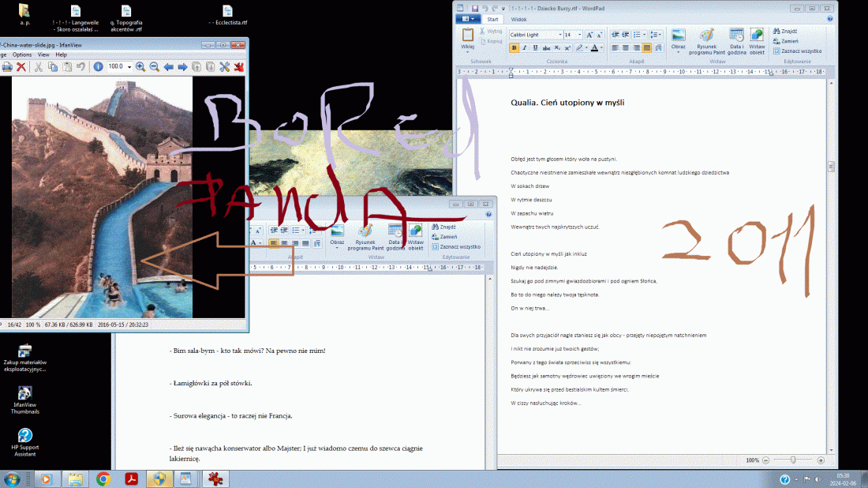Screen dimensions: 868x488
Task: Click the zoom in magnifier in IrfanView
Action: pos(140,67)
